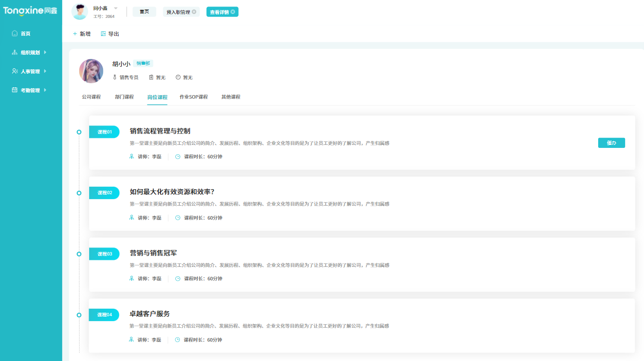The width and height of the screenshot is (644, 361).
Task: Click the 催办 button on 销售流程管理与控制
Action: 611,142
